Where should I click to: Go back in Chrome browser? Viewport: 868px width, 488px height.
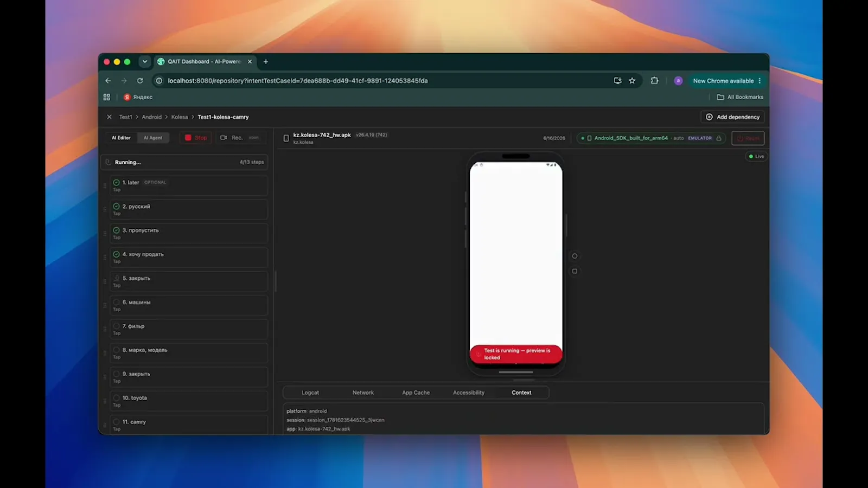point(108,81)
